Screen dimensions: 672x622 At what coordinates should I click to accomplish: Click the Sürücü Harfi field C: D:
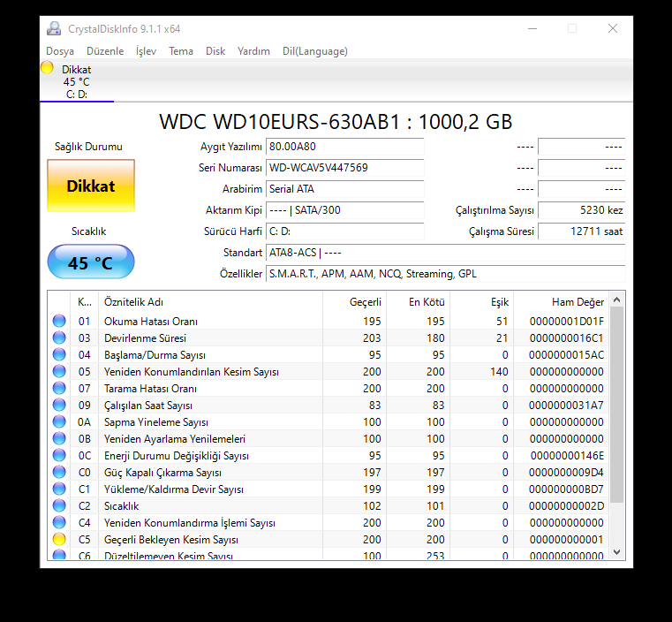click(345, 231)
